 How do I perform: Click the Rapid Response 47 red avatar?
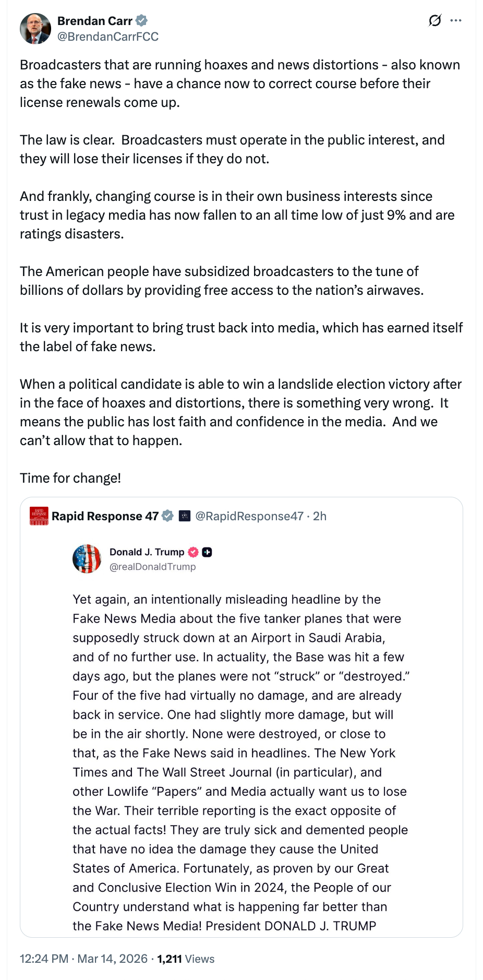coord(39,516)
